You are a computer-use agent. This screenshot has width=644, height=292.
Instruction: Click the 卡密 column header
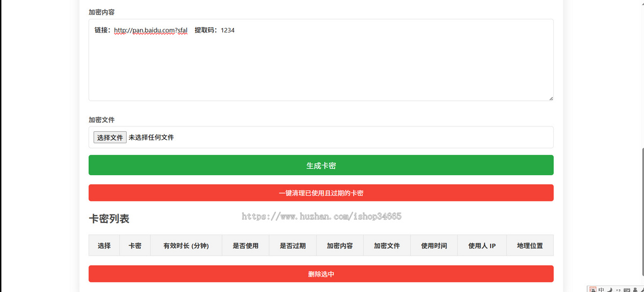(x=135, y=246)
